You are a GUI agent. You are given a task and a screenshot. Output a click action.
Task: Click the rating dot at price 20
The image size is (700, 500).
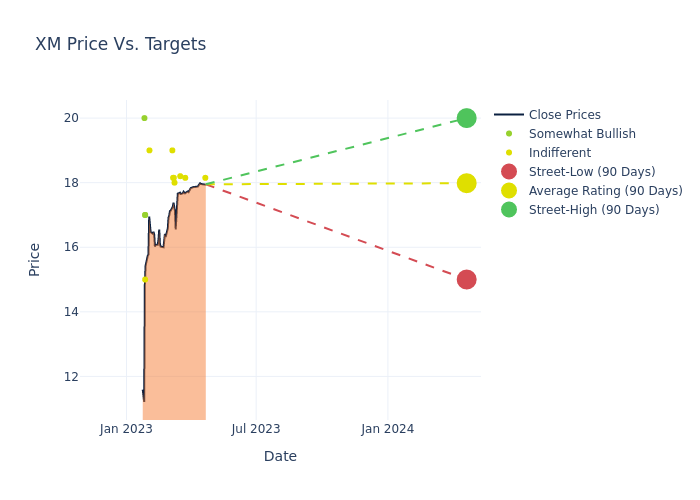[144, 118]
